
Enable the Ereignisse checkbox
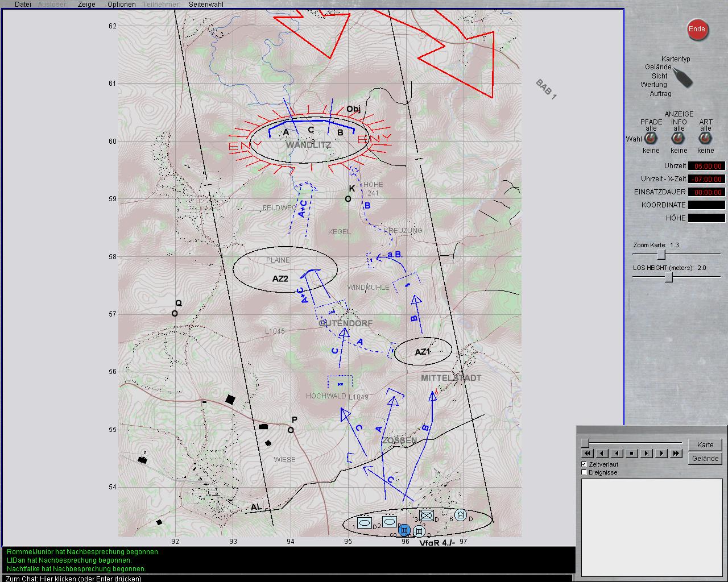[584, 472]
